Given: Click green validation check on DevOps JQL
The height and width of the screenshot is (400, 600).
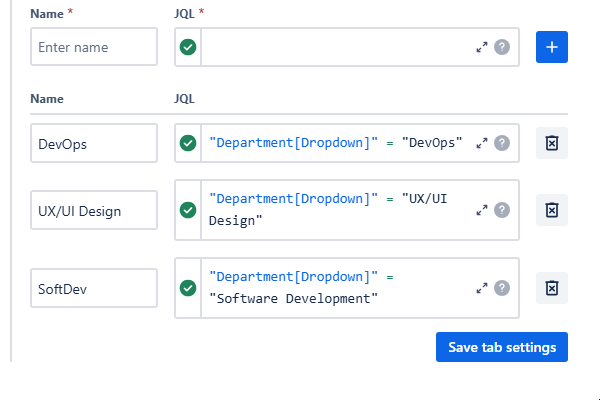Looking at the screenshot, I should 188,143.
